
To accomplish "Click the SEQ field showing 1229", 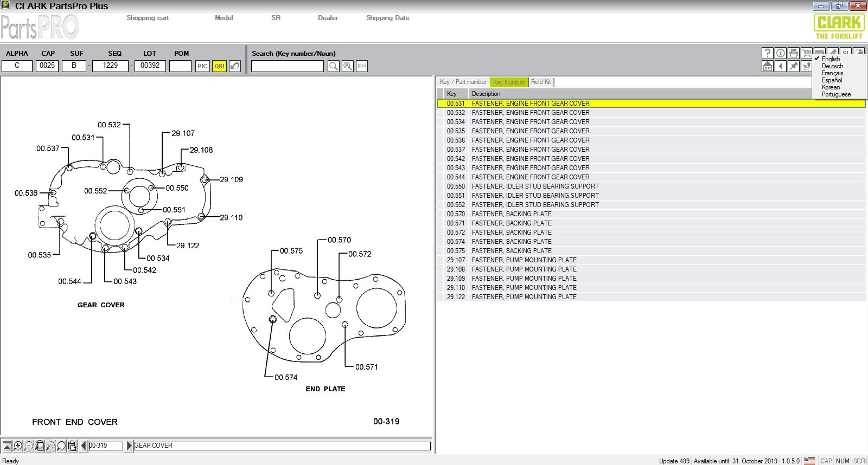I will click(110, 66).
